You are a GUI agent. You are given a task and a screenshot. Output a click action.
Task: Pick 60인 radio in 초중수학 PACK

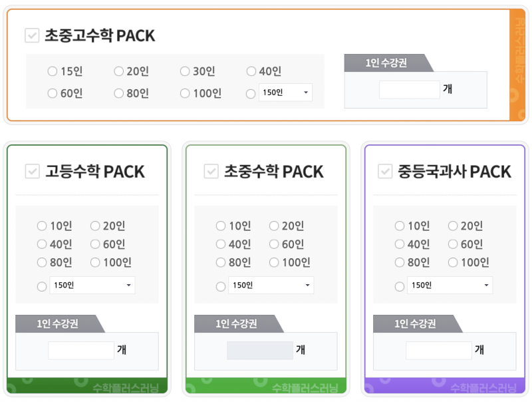pyautogui.click(x=274, y=244)
